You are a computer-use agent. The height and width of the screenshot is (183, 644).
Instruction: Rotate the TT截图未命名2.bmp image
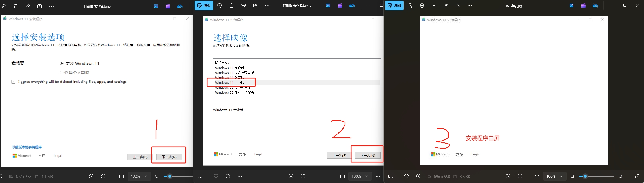click(x=220, y=5)
